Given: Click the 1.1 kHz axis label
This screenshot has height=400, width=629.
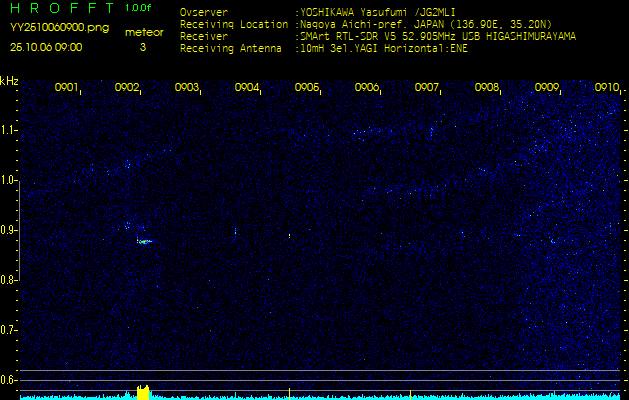Looking at the screenshot, I should coord(7,130).
